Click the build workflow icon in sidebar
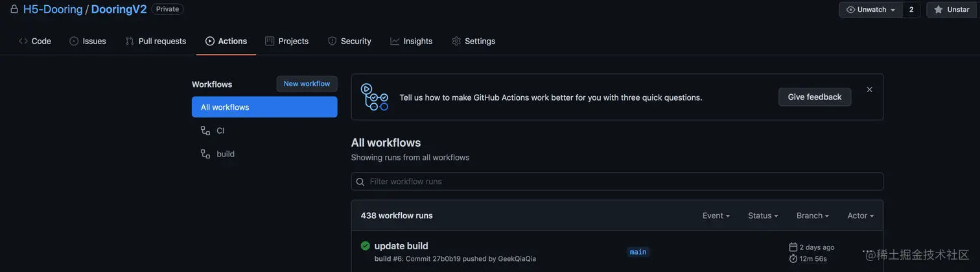The width and height of the screenshot is (980, 272). click(205, 154)
